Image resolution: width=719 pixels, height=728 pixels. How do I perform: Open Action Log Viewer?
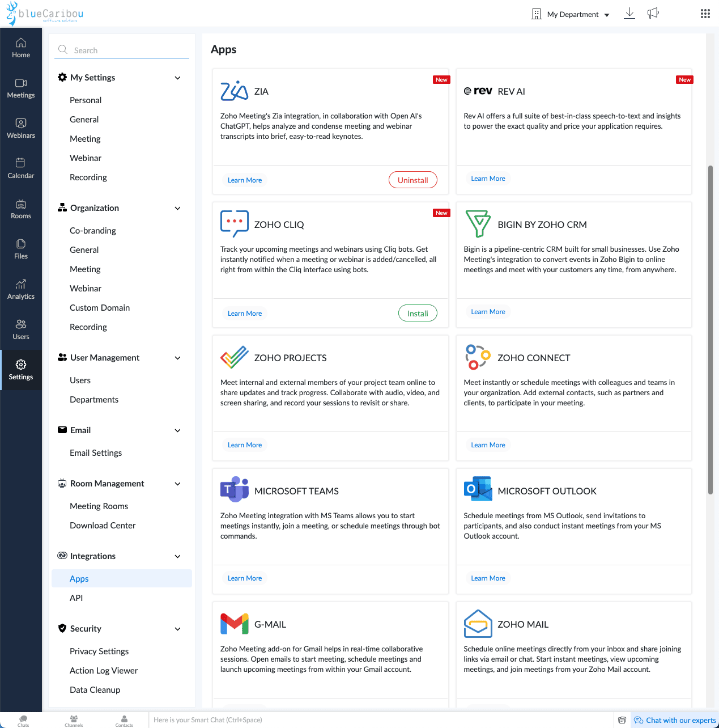click(104, 670)
